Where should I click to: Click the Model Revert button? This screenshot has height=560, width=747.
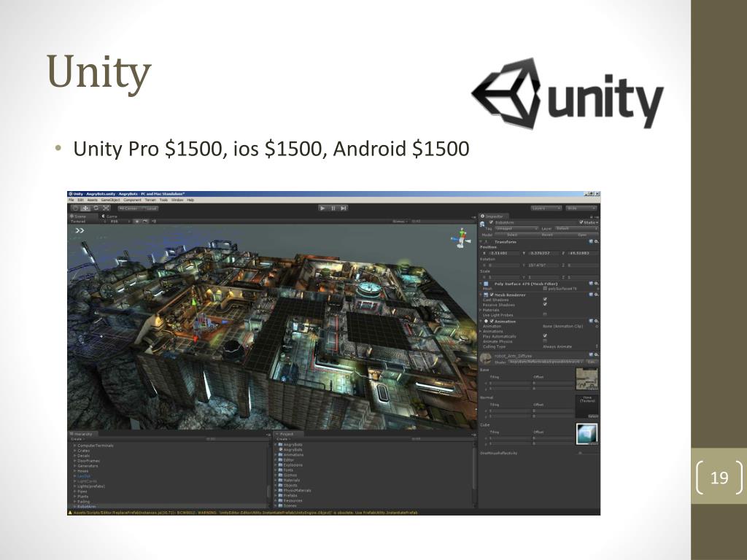click(x=547, y=235)
